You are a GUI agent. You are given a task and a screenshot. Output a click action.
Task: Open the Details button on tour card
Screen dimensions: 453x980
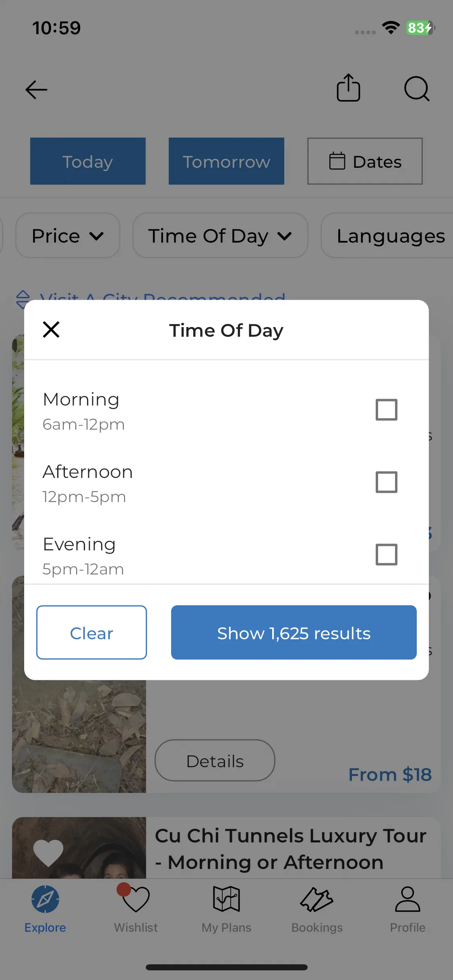click(x=215, y=760)
